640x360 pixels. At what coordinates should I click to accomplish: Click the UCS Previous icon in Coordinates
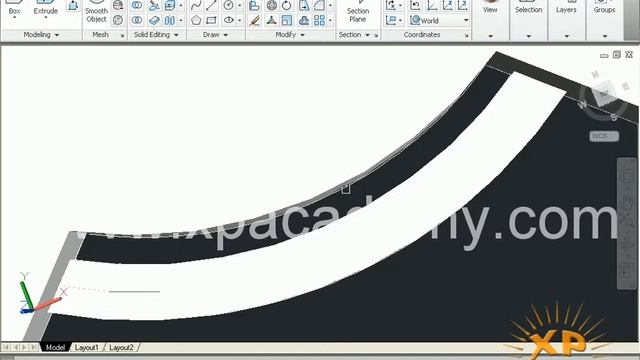(x=415, y=5)
